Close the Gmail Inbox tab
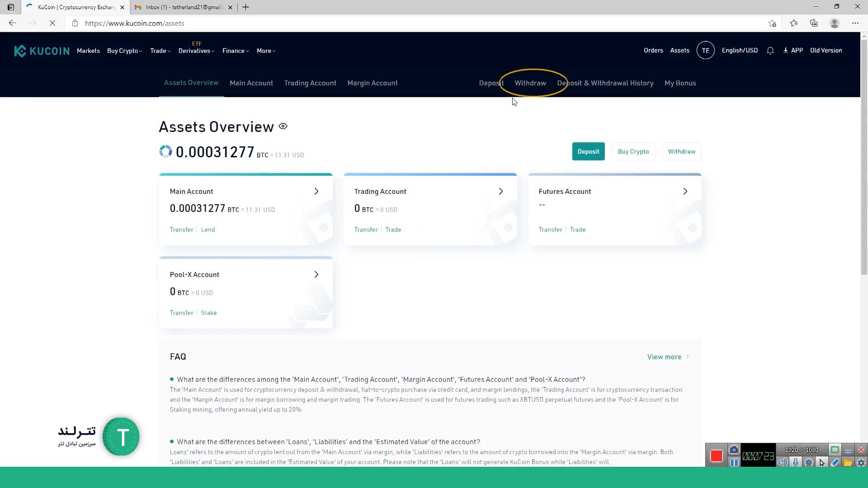The width and height of the screenshot is (868, 488). tap(230, 7)
